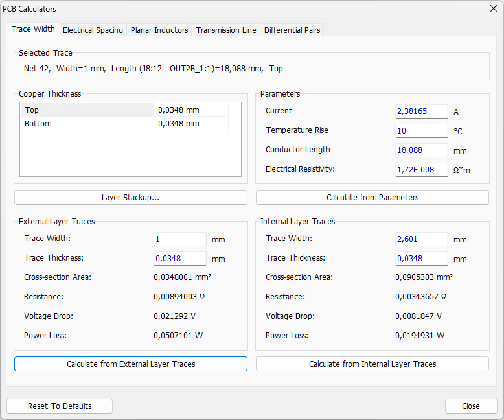
Task: Select the Top row in Copper Thickness
Action: [124, 110]
